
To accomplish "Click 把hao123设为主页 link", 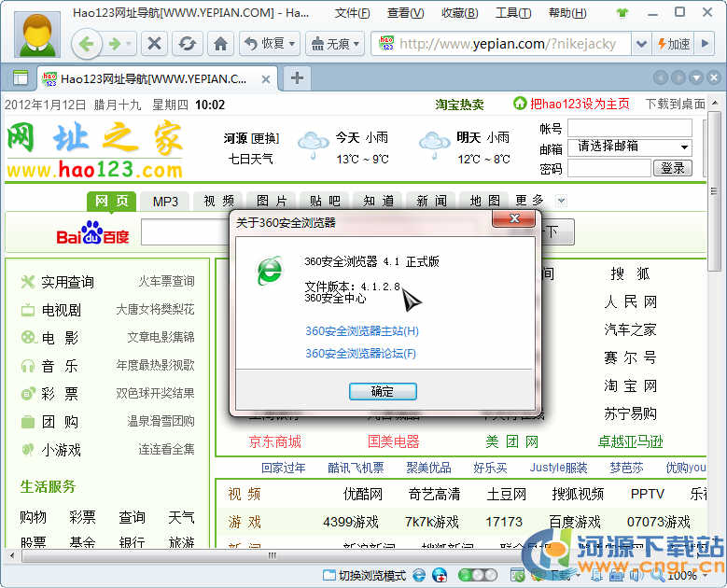I will 580,104.
